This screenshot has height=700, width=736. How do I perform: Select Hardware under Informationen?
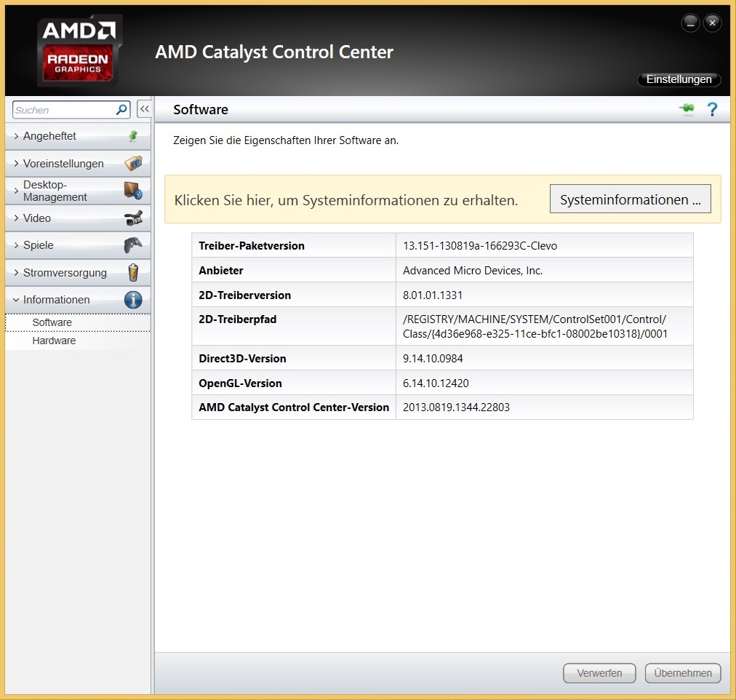point(78,341)
